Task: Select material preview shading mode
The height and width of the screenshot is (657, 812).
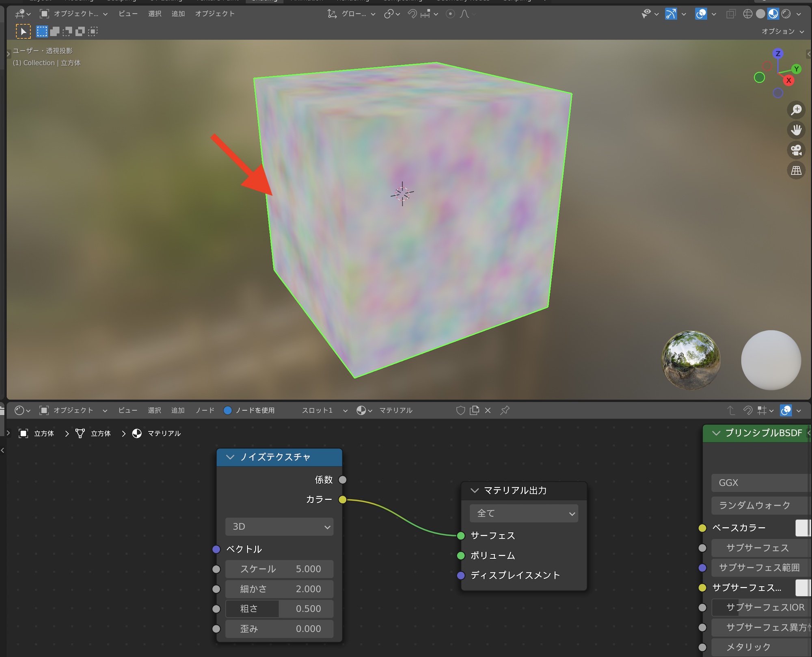Action: [773, 14]
